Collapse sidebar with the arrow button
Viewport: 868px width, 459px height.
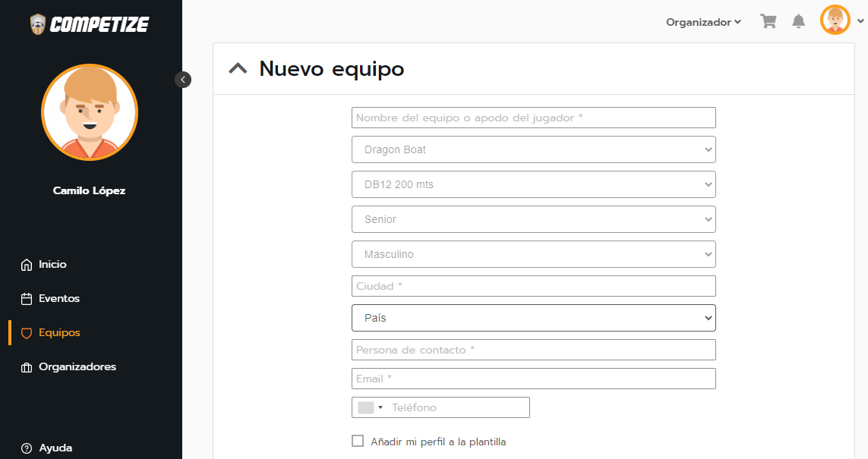pos(183,80)
